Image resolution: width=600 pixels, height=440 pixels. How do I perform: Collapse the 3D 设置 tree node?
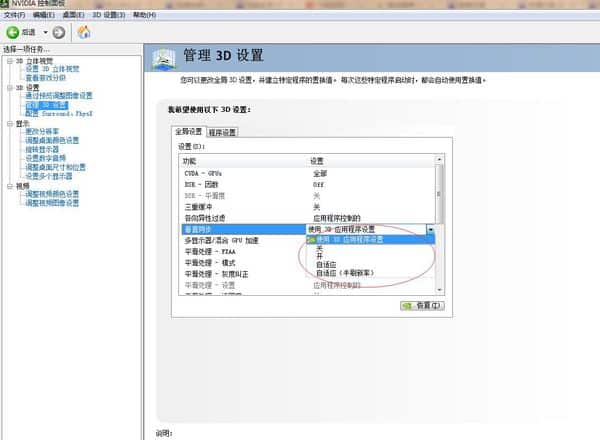coord(10,88)
